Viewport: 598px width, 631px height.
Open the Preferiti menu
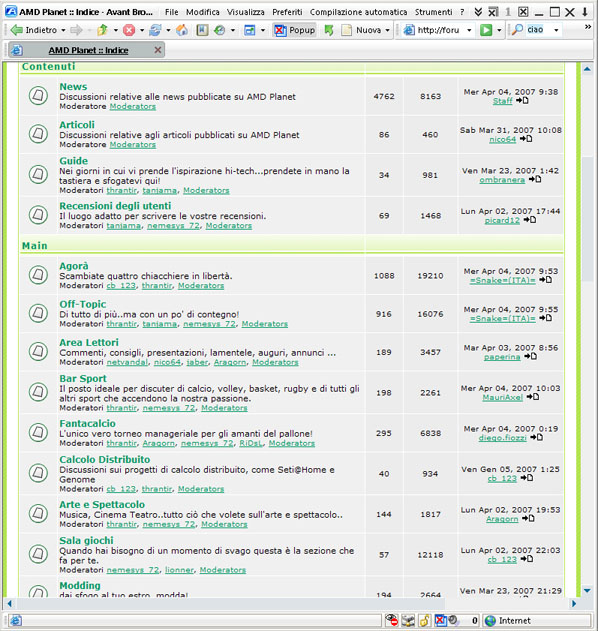[x=287, y=12]
